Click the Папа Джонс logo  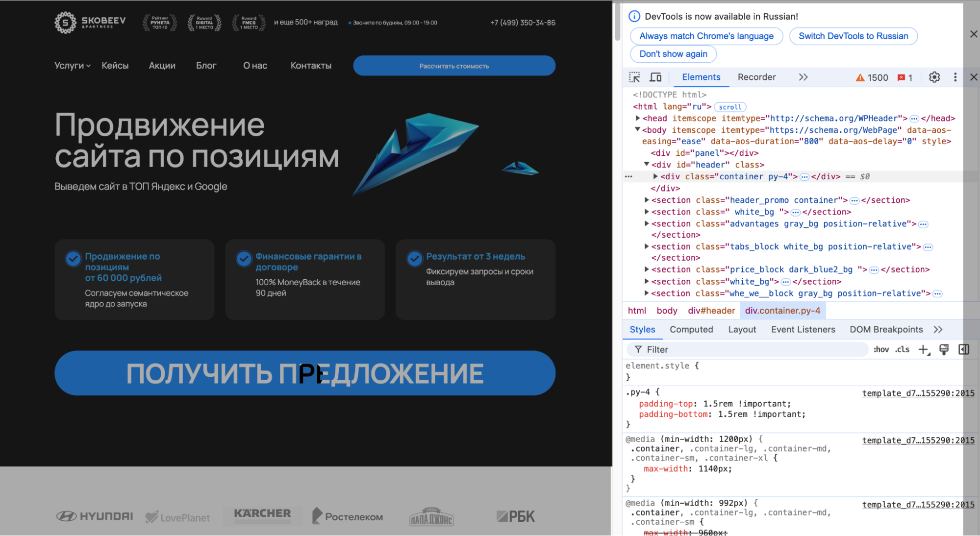tap(431, 517)
